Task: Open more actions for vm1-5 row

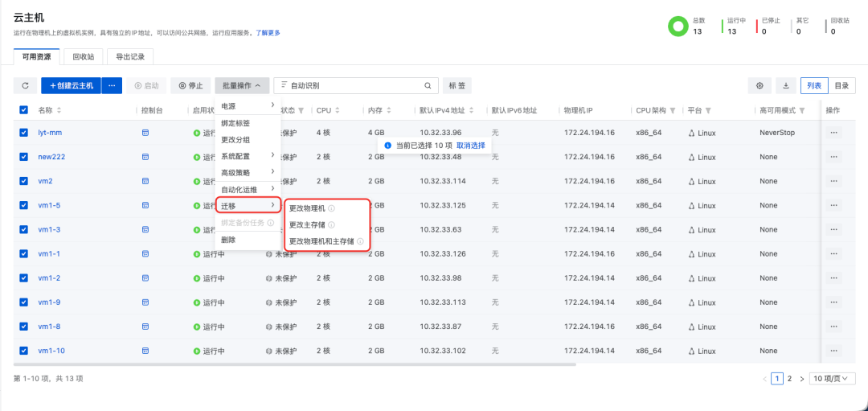Action: point(834,206)
